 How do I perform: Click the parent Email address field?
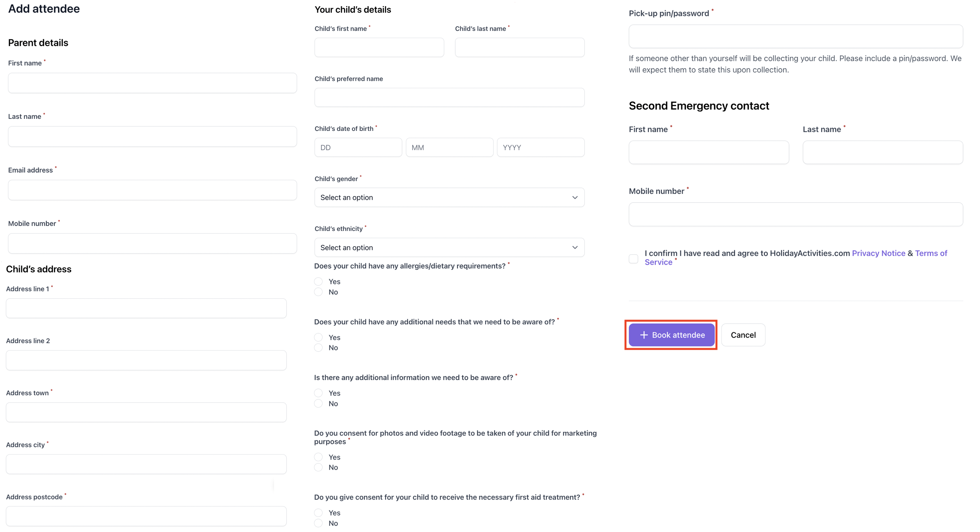click(x=152, y=190)
